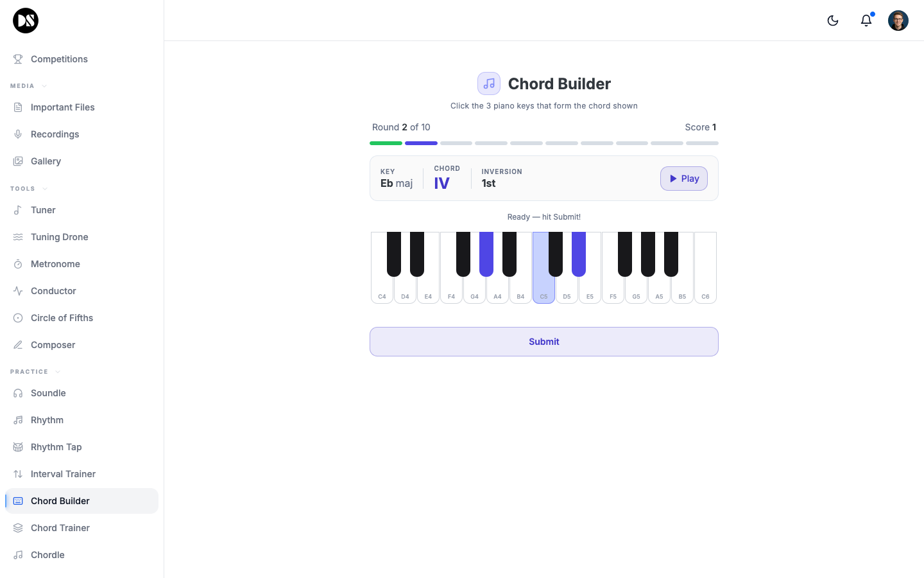The height and width of the screenshot is (578, 924).
Task: Switch to the Chord Trainer page
Action: (60, 527)
